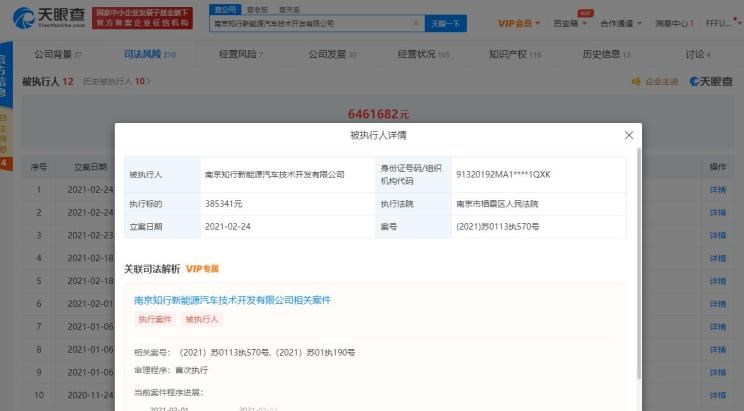744x411 pixels.
Task: Switch to the 公司背景 tab
Action: click(57, 55)
